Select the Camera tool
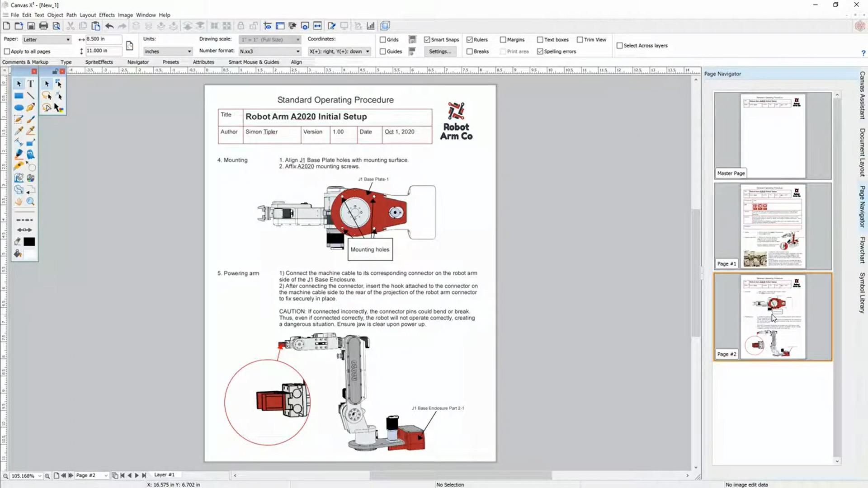 [x=30, y=178]
